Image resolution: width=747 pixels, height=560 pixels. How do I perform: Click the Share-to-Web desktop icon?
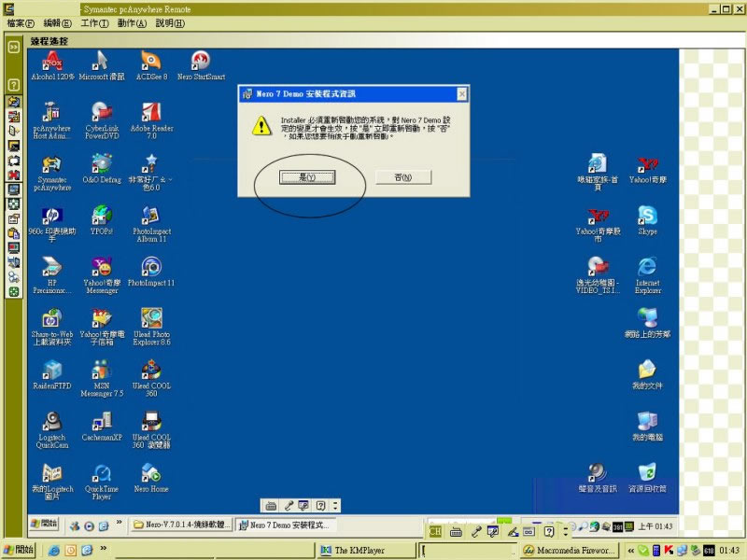click(52, 327)
